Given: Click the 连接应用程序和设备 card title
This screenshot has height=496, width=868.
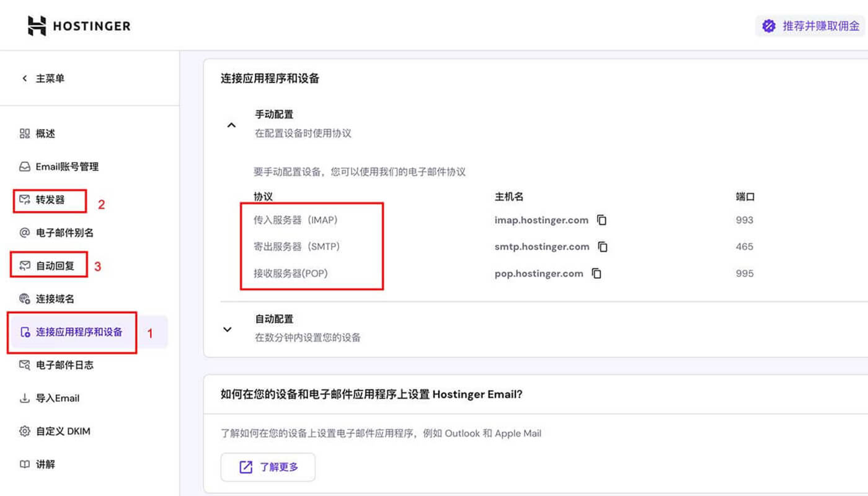Looking at the screenshot, I should [x=270, y=78].
